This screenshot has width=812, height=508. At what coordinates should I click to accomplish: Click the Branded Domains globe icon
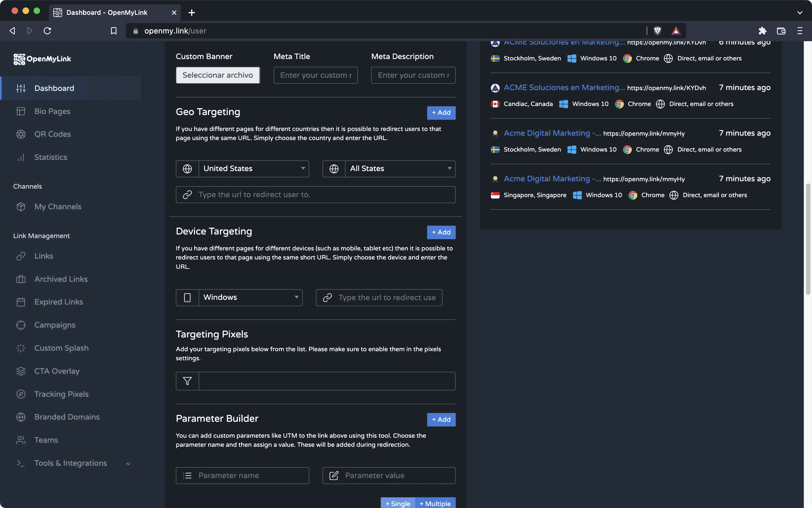coord(21,417)
